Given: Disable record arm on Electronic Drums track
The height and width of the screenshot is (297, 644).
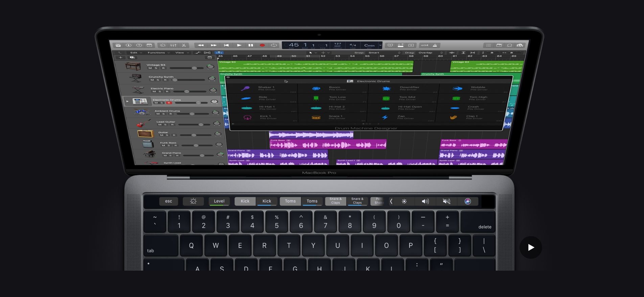Looking at the screenshot, I should (x=168, y=103).
